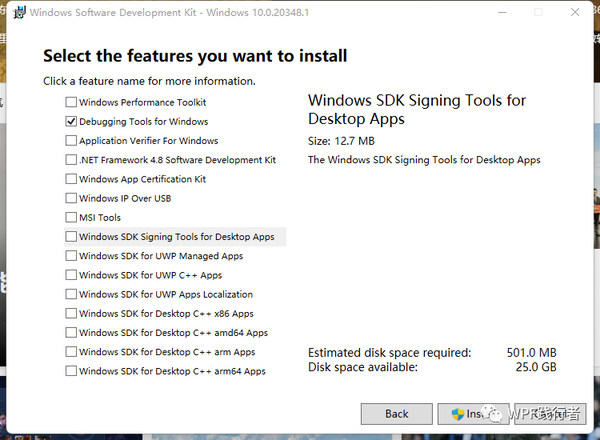600x440 pixels.
Task: Tick Windows SDK for Desktop C++ arm Apps
Action: (71, 352)
